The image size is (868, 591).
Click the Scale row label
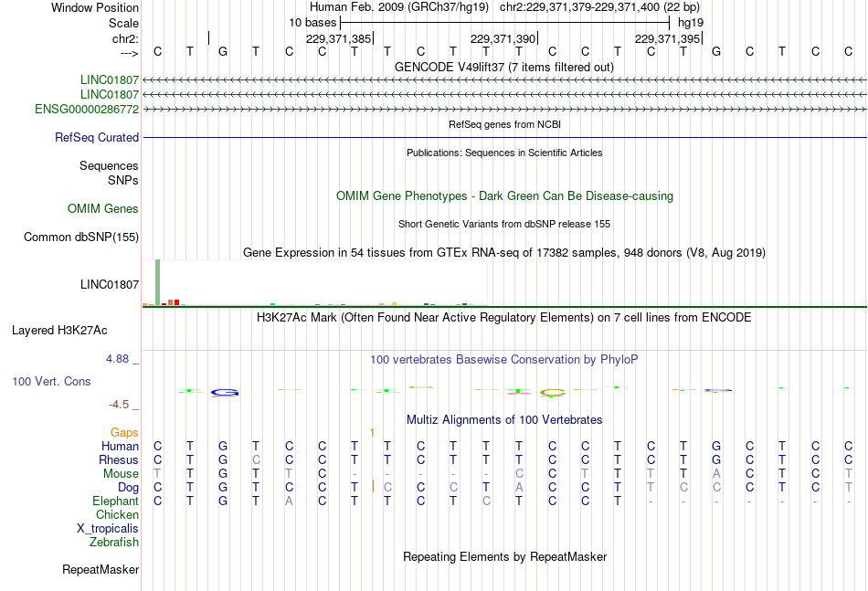124,24
